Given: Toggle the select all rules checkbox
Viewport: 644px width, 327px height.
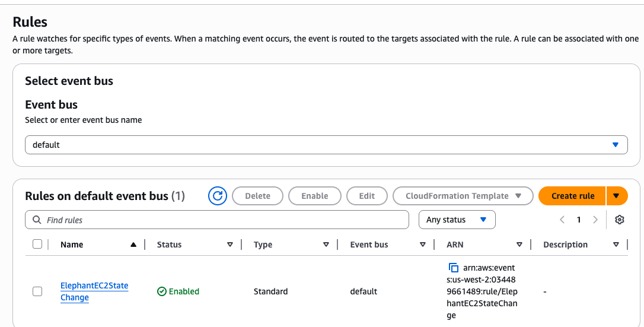Looking at the screenshot, I should (x=37, y=245).
